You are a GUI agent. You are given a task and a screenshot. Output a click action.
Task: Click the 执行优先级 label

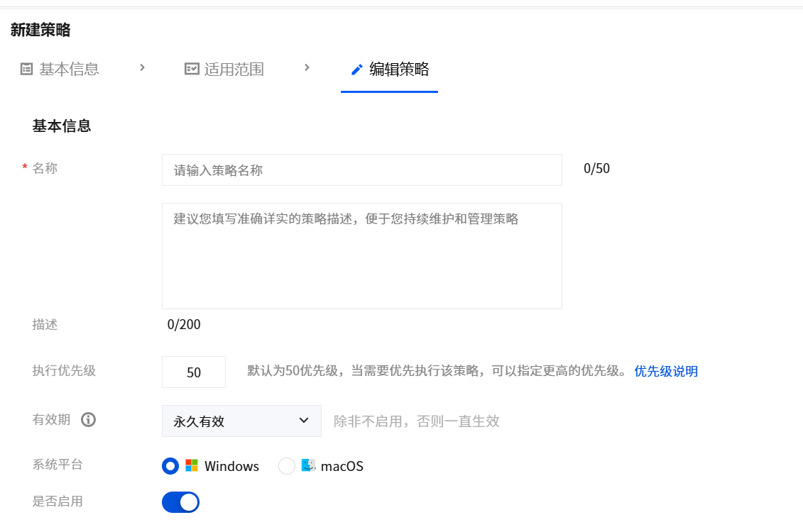(x=64, y=370)
